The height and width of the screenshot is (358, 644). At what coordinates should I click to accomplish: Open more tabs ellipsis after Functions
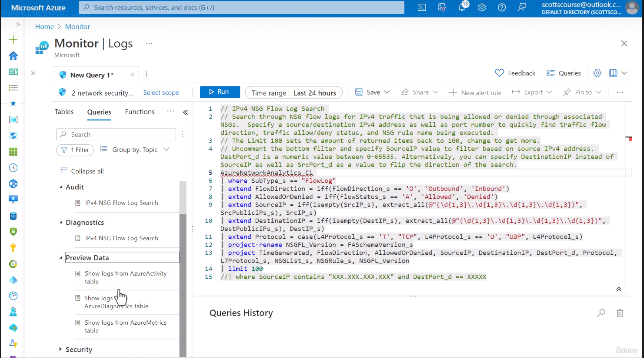click(x=171, y=111)
